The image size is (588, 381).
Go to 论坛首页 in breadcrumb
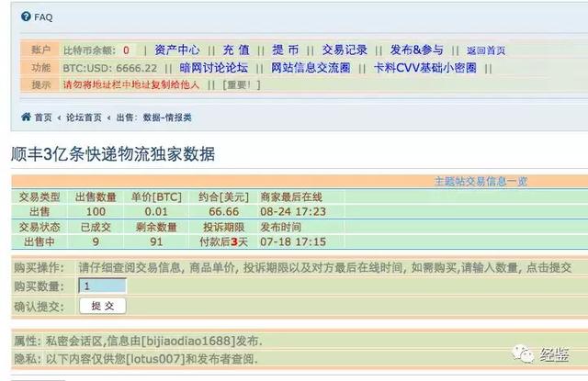pyautogui.click(x=84, y=118)
